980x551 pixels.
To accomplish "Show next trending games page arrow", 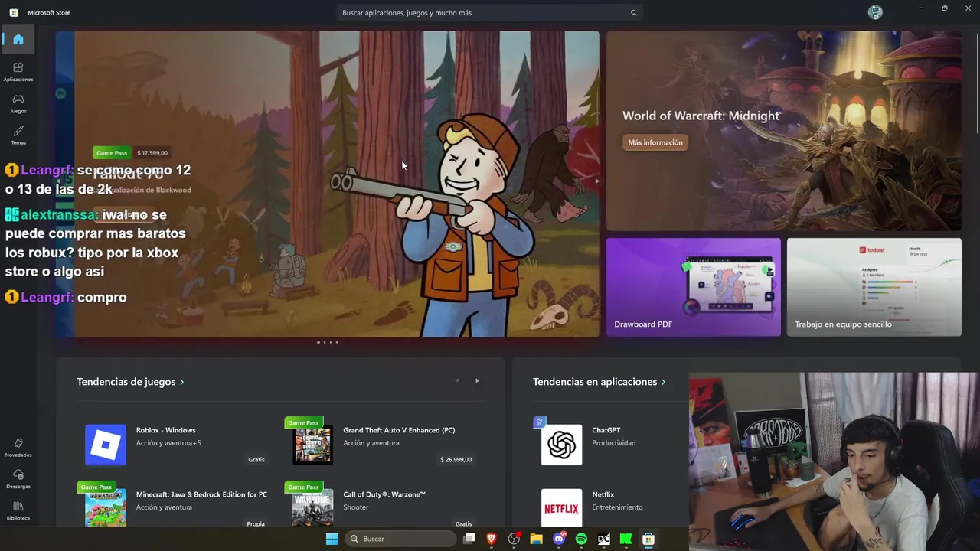I will 477,380.
